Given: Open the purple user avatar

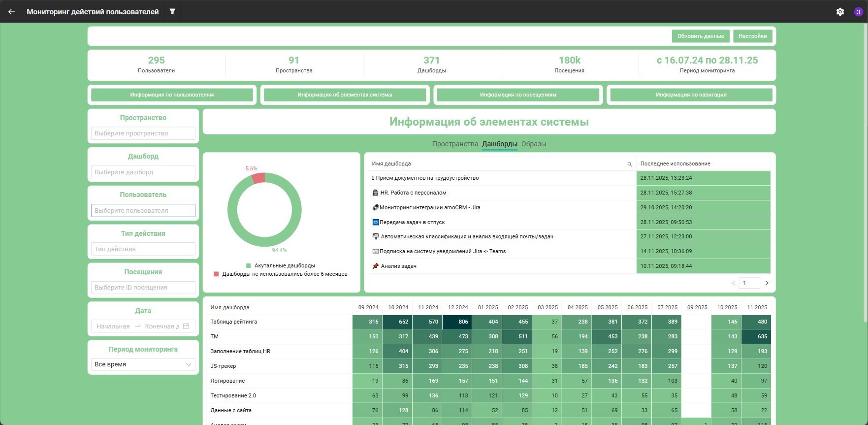Looking at the screenshot, I should pos(858,12).
